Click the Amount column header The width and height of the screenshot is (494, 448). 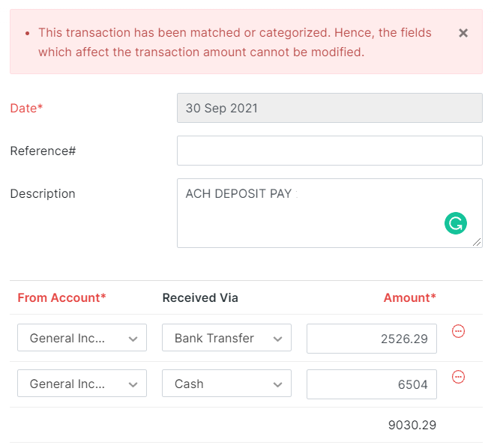pyautogui.click(x=409, y=298)
